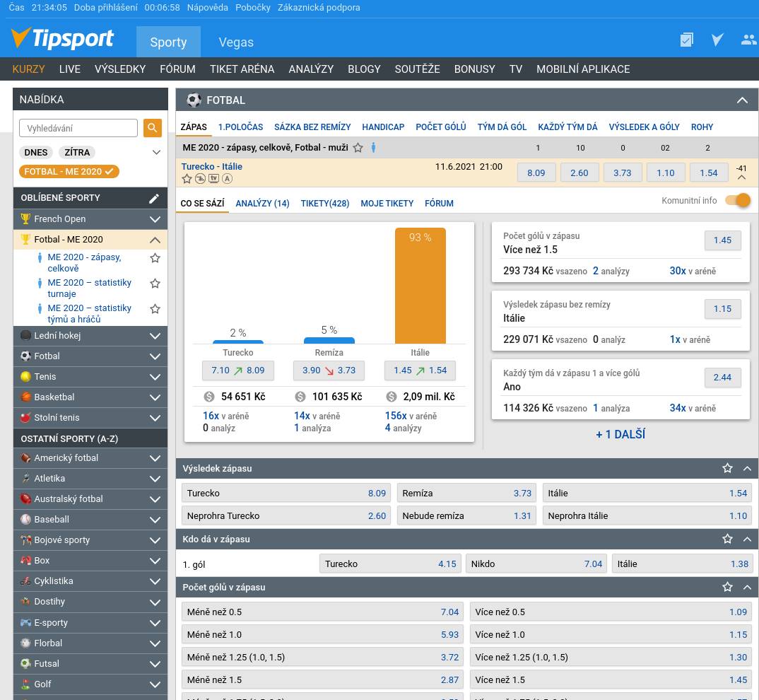This screenshot has width=759, height=700.
Task: Open the 156x v aréně Itálie link
Action: pos(411,416)
